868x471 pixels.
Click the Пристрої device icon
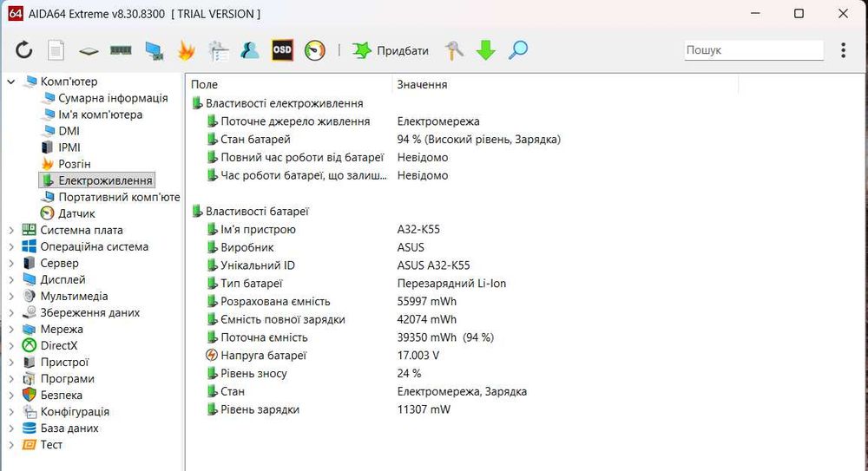pyautogui.click(x=30, y=363)
